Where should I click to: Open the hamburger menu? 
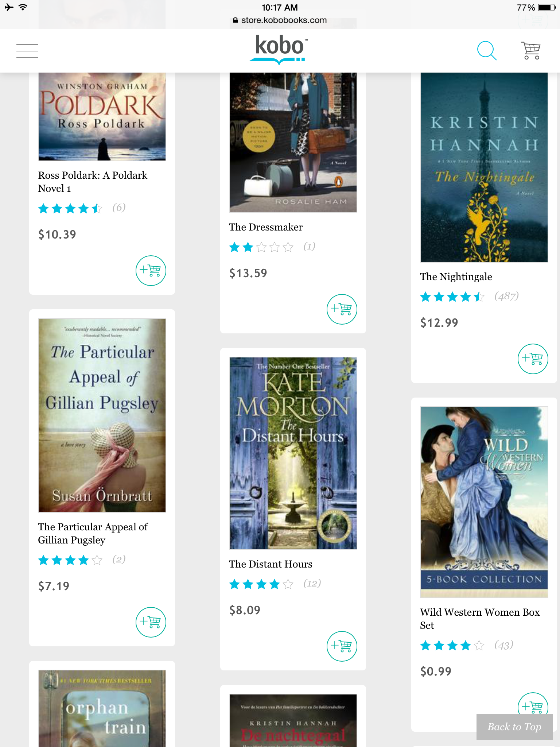[x=27, y=51]
